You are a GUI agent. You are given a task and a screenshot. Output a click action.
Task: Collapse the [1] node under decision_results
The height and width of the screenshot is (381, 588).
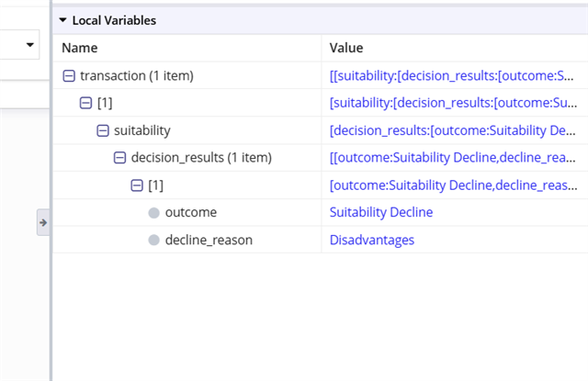(x=137, y=185)
